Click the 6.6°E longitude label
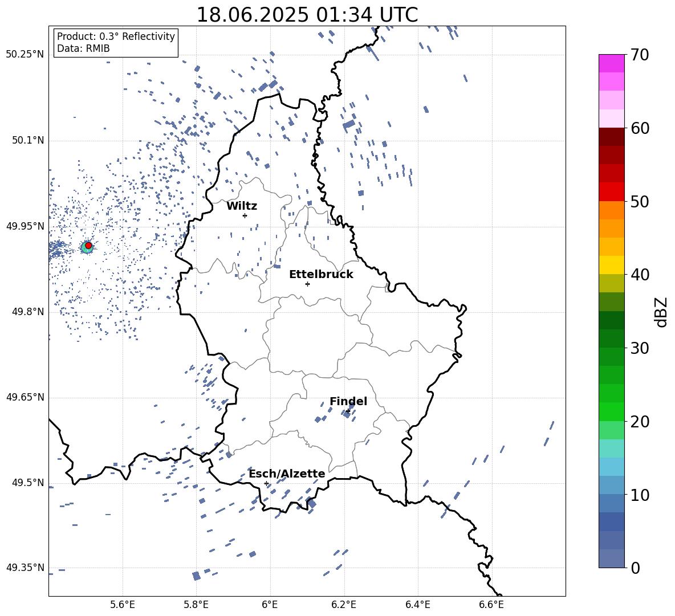The image size is (675, 616). coord(491,605)
